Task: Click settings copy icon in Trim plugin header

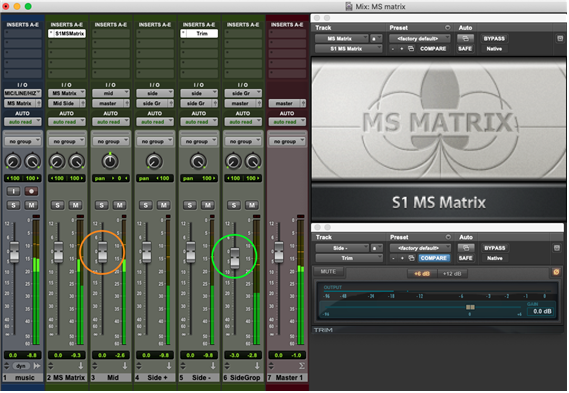Action: pyautogui.click(x=412, y=258)
